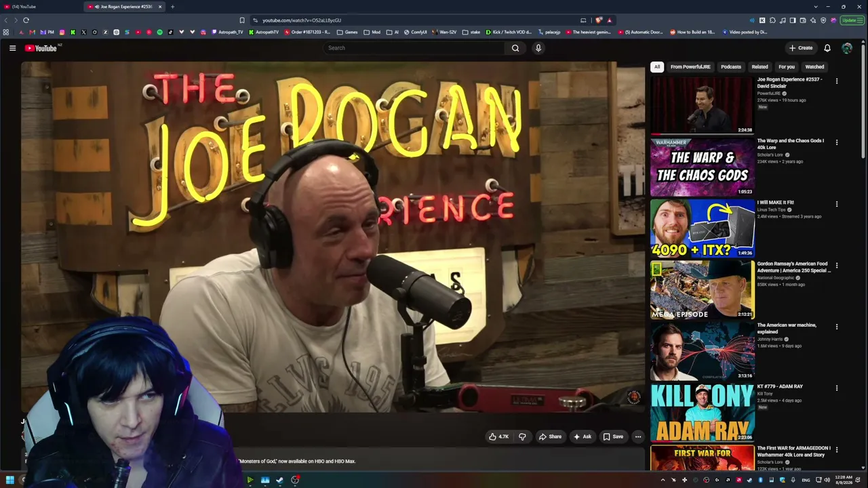
Task: Save the video to a playlist
Action: pyautogui.click(x=613, y=436)
